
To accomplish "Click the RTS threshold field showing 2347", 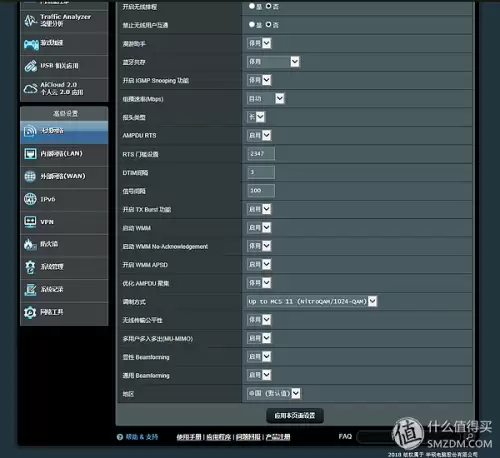I will coord(261,154).
